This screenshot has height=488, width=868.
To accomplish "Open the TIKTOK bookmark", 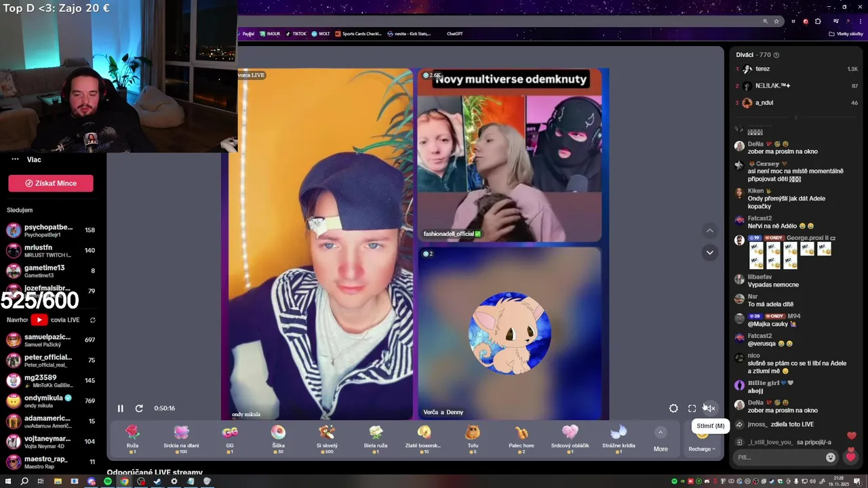I will click(296, 33).
